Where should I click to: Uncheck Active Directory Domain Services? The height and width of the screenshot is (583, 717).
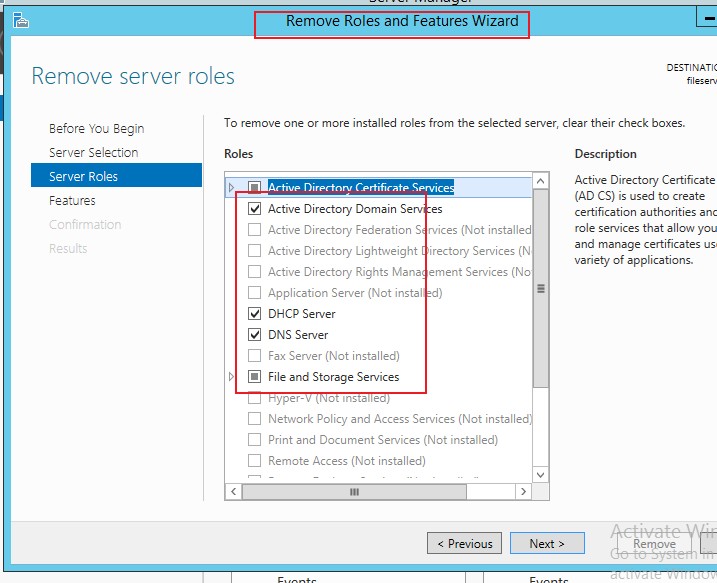[x=254, y=209]
